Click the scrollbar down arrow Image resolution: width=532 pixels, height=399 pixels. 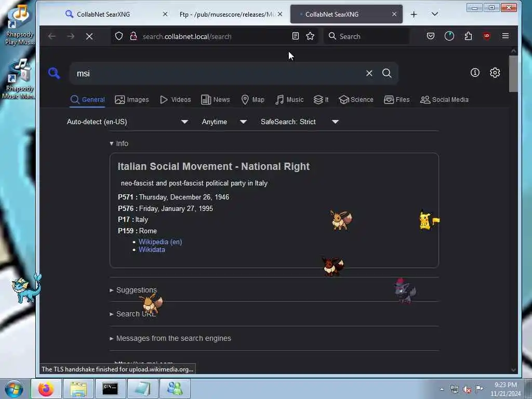pyautogui.click(x=513, y=370)
